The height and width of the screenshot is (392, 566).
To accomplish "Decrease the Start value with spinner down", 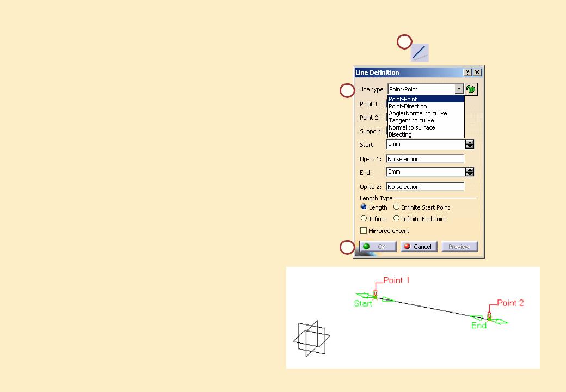I will (x=470, y=146).
